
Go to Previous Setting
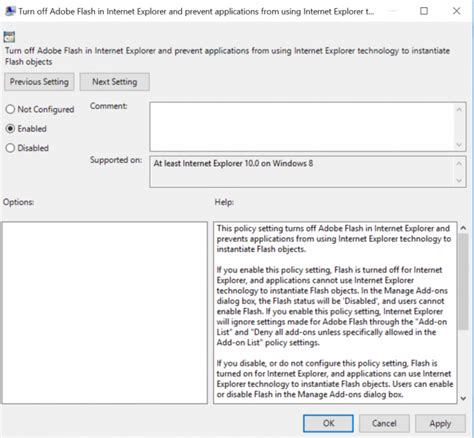39,82
